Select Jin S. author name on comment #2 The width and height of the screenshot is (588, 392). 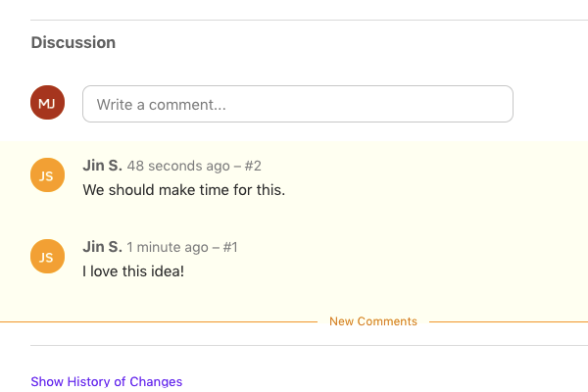(x=102, y=166)
